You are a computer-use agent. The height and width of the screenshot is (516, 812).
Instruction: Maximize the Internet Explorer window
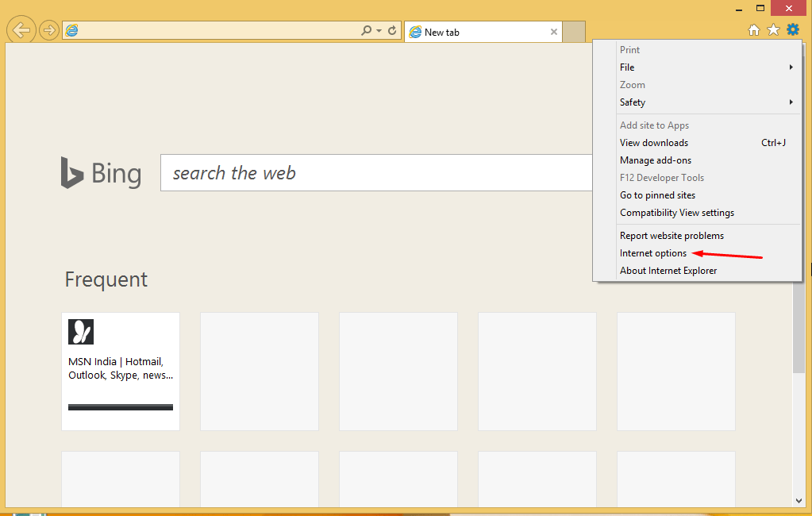pyautogui.click(x=760, y=8)
